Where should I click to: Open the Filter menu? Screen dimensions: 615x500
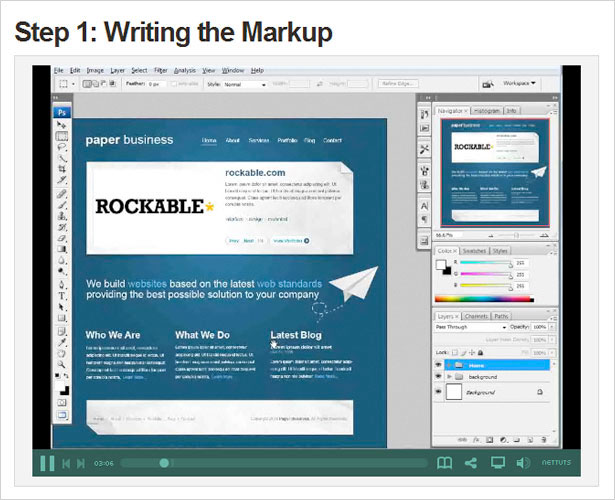tap(160, 71)
